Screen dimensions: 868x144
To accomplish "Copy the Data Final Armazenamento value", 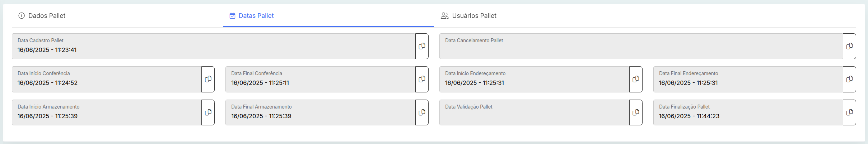I will coord(422,112).
